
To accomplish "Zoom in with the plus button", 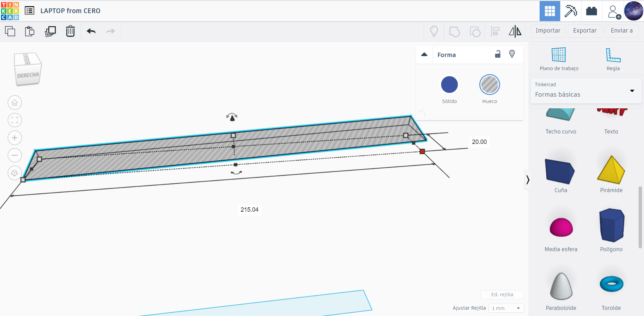I will click(15, 138).
